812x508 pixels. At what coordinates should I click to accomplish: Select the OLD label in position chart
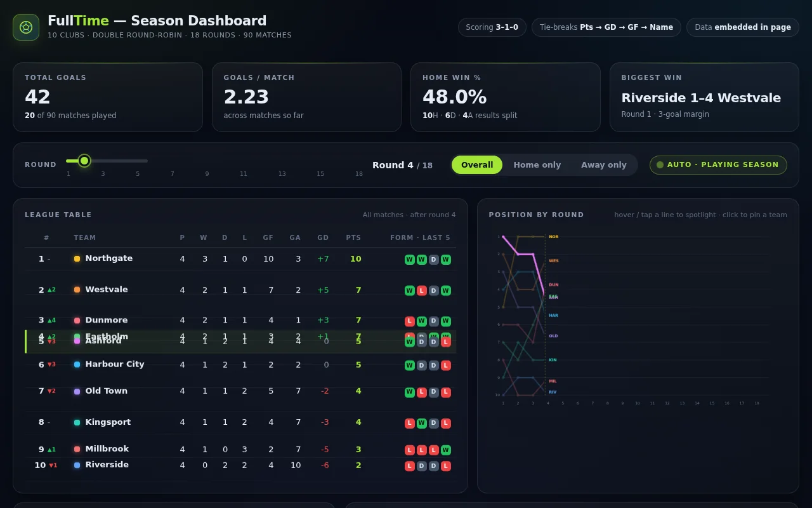tap(553, 336)
